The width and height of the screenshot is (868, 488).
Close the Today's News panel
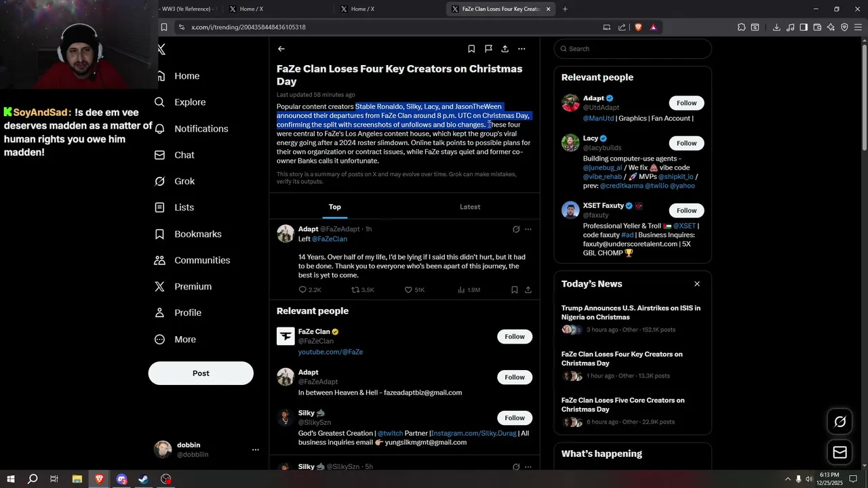[x=696, y=284]
